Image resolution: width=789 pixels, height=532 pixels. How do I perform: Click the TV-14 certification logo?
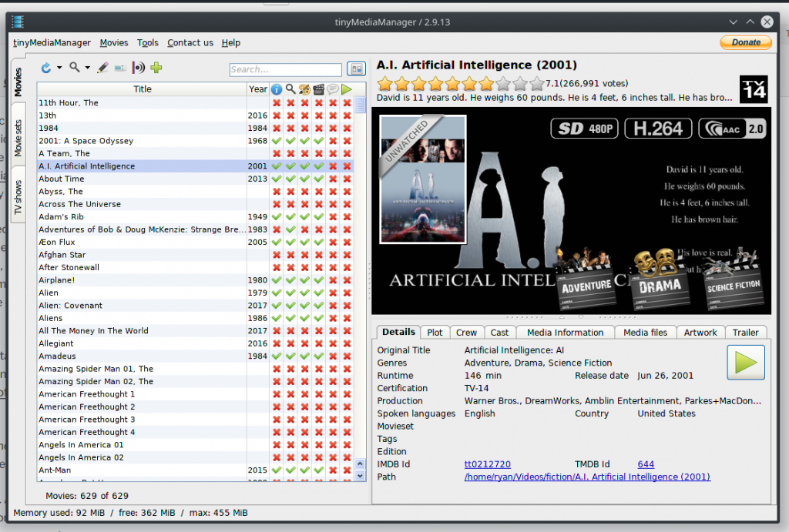[x=754, y=89]
